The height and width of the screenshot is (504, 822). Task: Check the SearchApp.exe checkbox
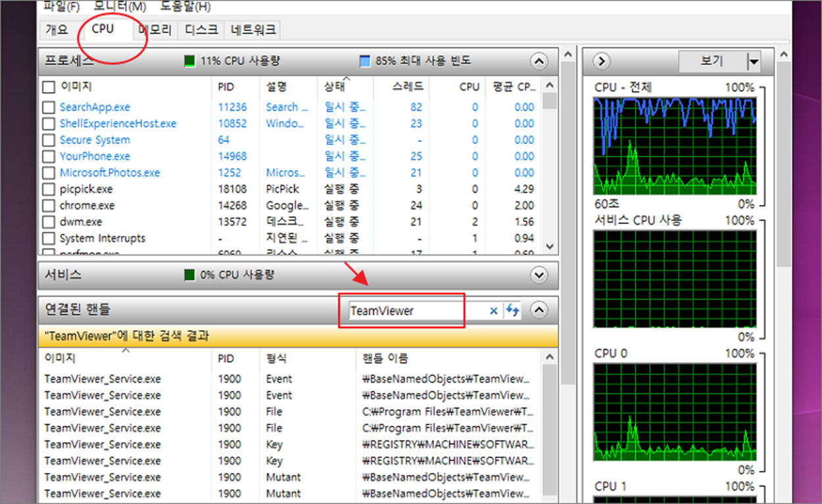tap(49, 107)
